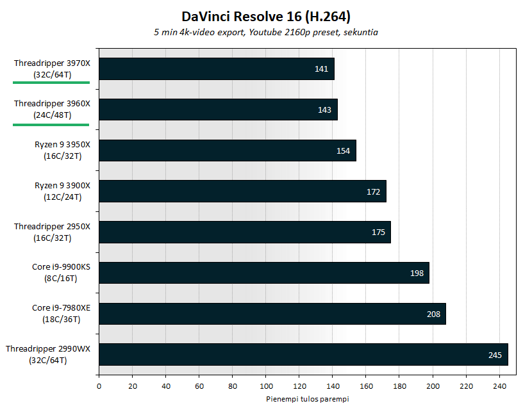The image size is (532, 415).
Task: Click the x-axis tick label "100"
Action: pyautogui.click(x=266, y=386)
